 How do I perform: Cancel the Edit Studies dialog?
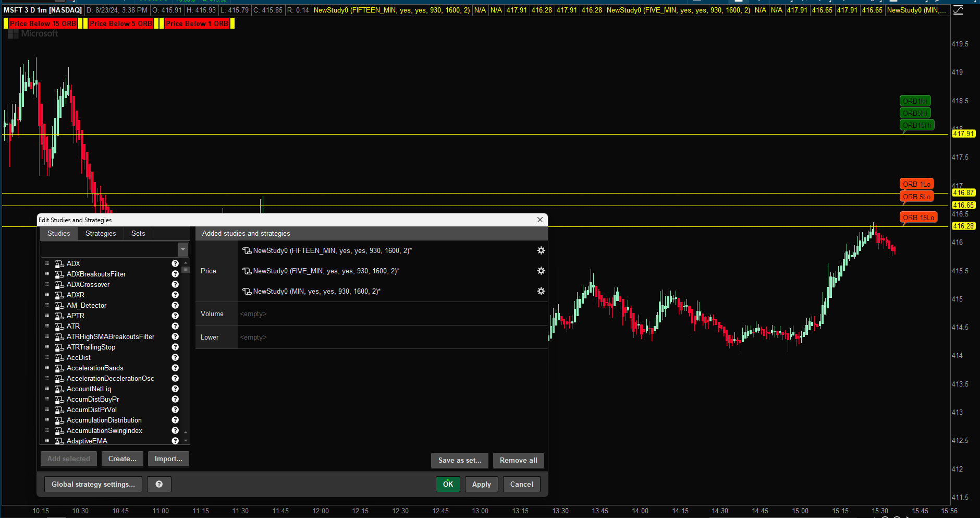522,484
